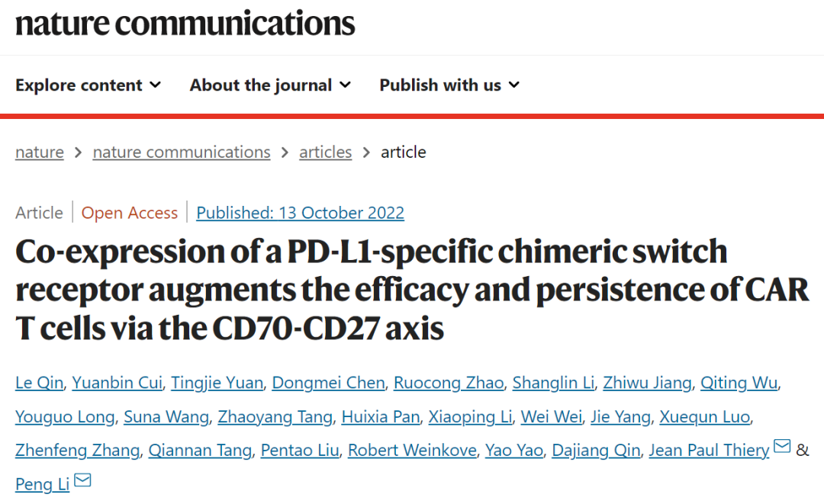Select author Yuanbin Cui
Screen dimensions: 824x504
(x=117, y=383)
